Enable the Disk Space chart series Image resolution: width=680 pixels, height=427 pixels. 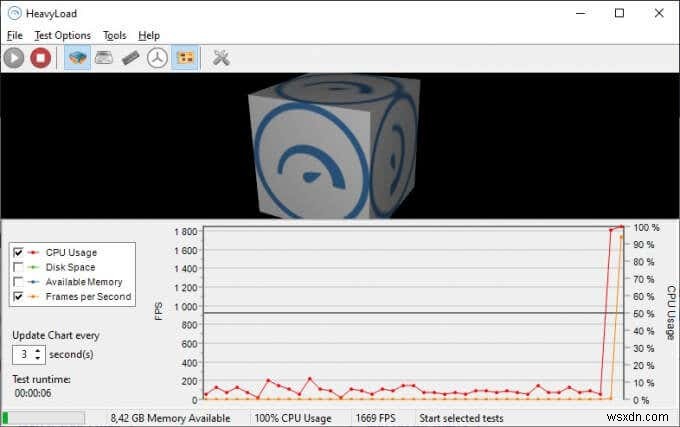(18, 267)
